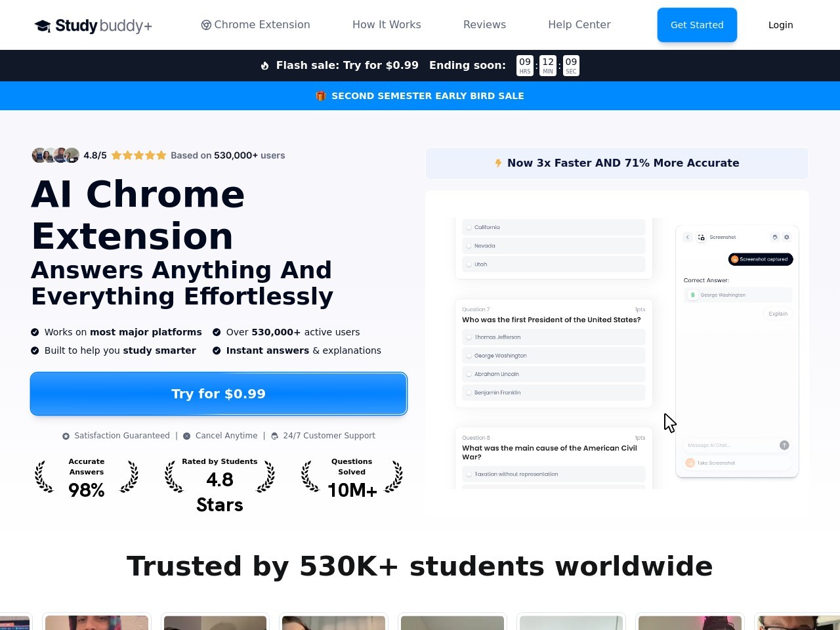This screenshot has width=840, height=630.
Task: Click the gear settings icon in extension panel
Action: (x=787, y=237)
